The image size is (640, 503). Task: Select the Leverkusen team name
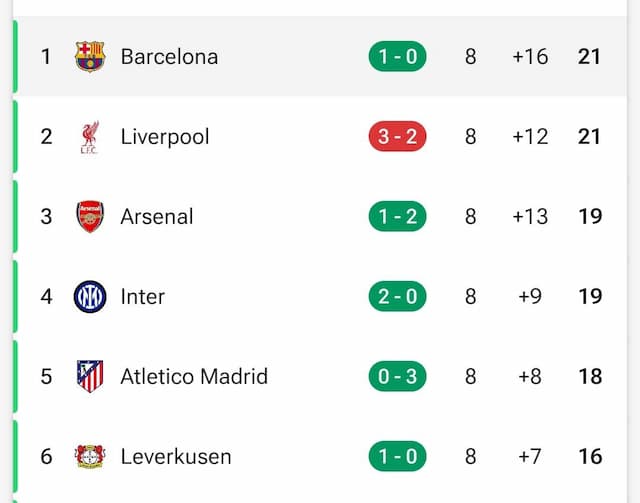point(176,456)
